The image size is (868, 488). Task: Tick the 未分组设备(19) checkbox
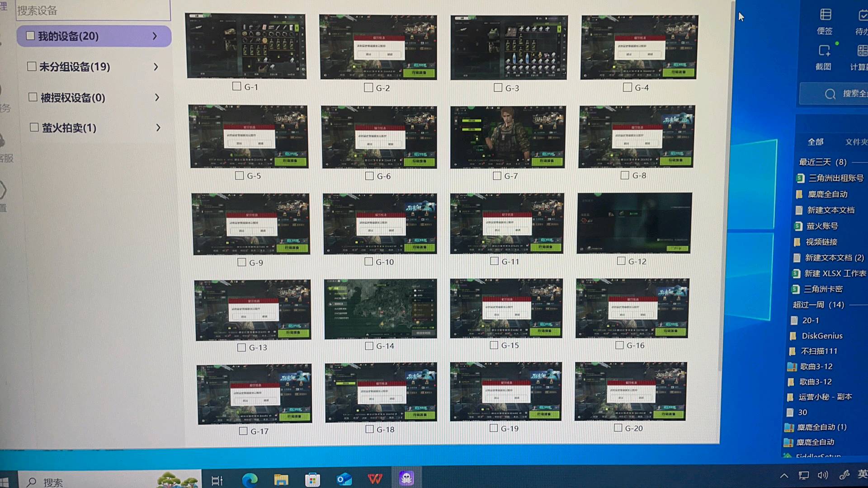[32, 66]
